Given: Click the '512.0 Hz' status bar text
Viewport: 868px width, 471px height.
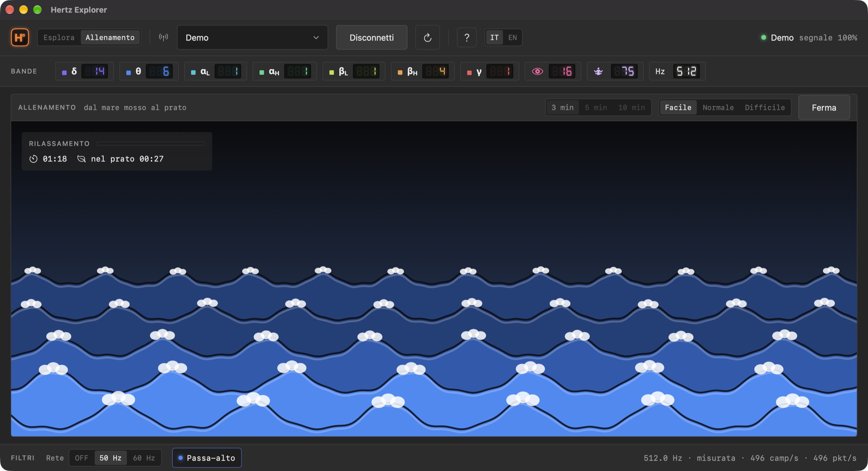Looking at the screenshot, I should click(x=663, y=458).
